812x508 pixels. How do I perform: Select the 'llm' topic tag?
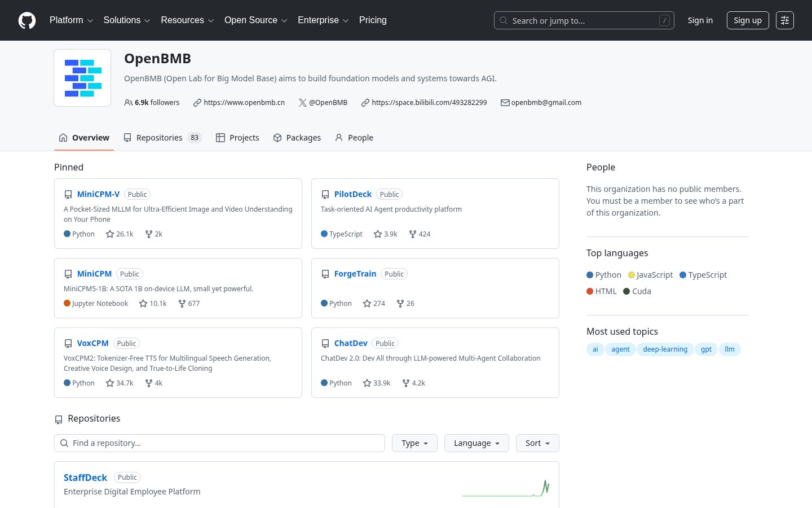730,349
